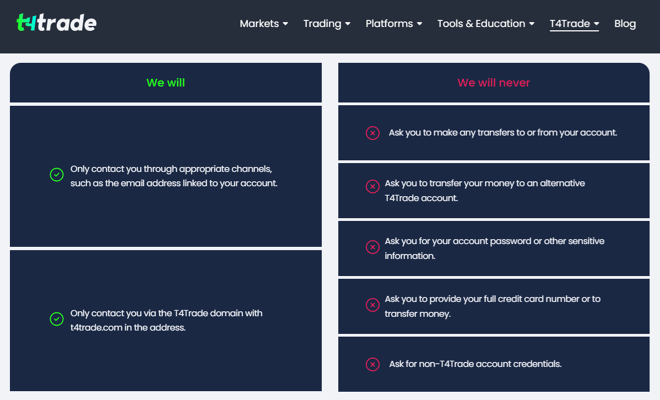Click the T4Trade logo
660x400 pixels.
pos(56,23)
